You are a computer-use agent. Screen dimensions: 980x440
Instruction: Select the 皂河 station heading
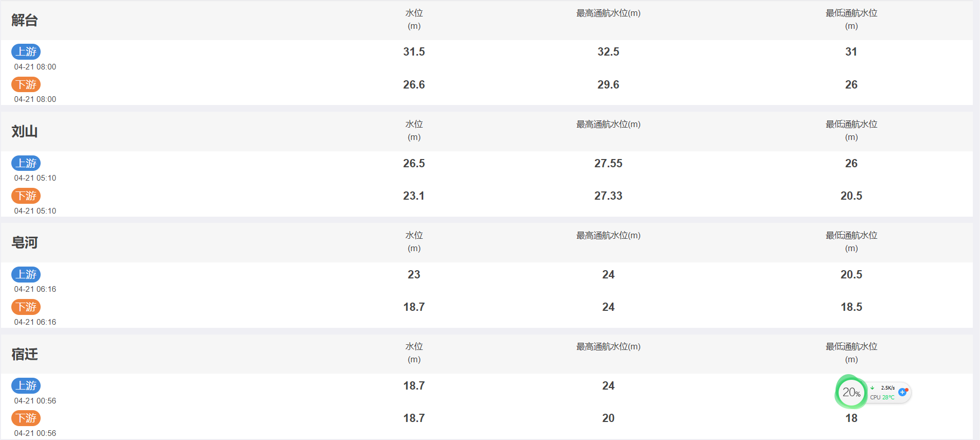coord(25,242)
